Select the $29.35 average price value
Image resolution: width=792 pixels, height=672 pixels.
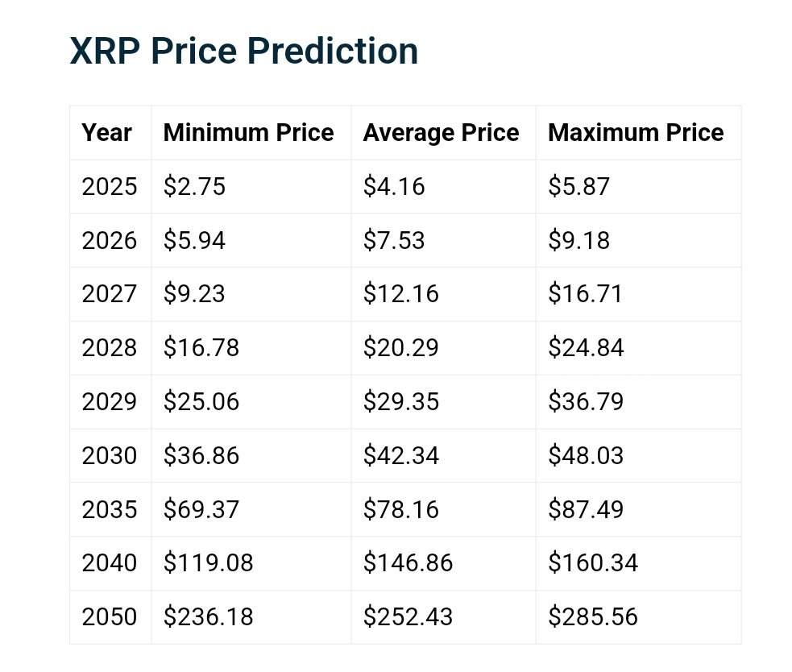401,401
